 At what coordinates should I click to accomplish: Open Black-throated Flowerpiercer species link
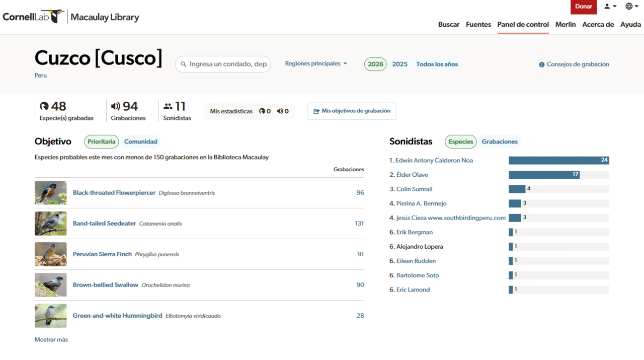point(114,193)
